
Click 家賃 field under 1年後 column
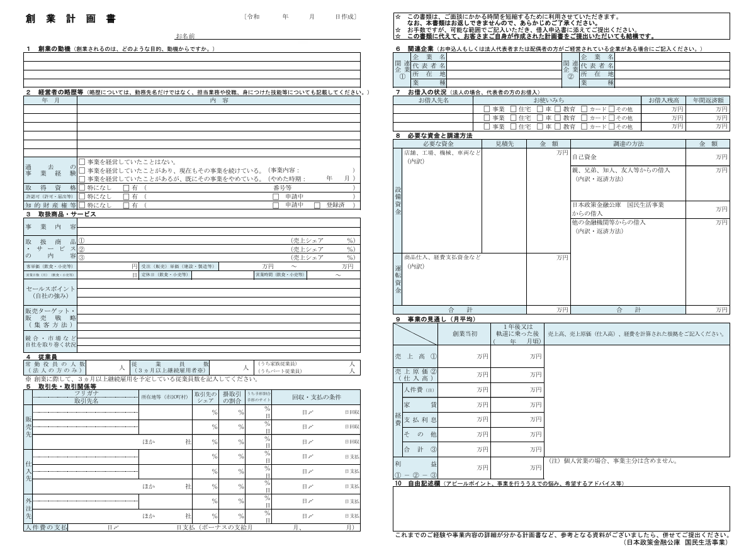(x=517, y=405)
